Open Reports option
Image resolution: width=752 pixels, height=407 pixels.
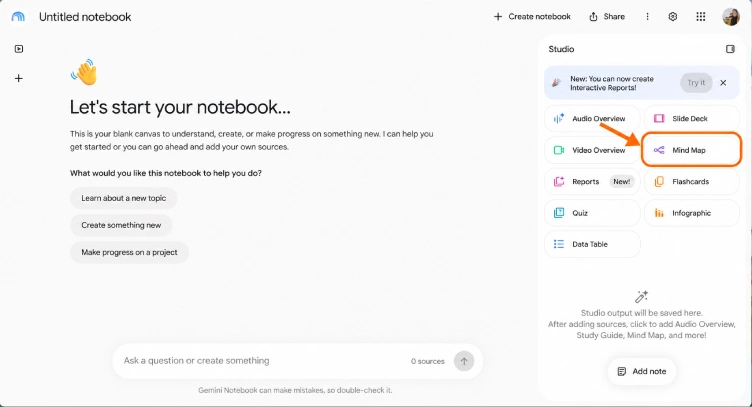tap(592, 182)
